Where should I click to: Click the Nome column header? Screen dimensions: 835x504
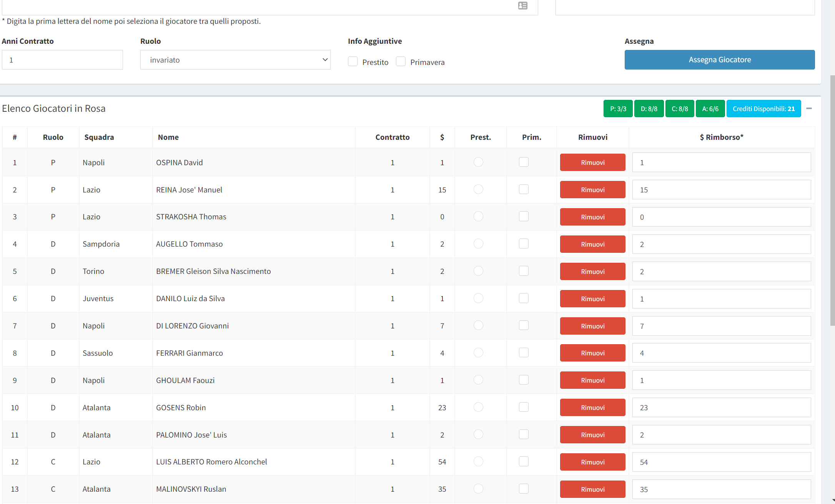(168, 137)
